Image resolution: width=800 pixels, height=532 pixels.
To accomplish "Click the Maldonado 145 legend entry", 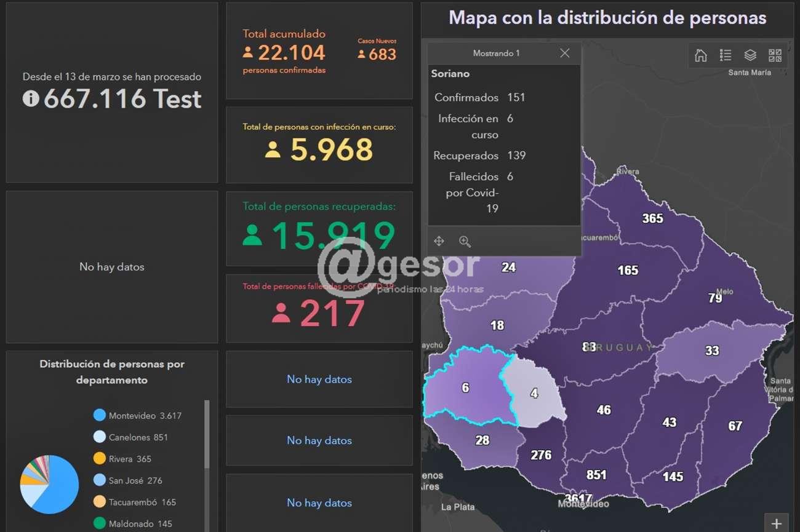I will pos(140,523).
